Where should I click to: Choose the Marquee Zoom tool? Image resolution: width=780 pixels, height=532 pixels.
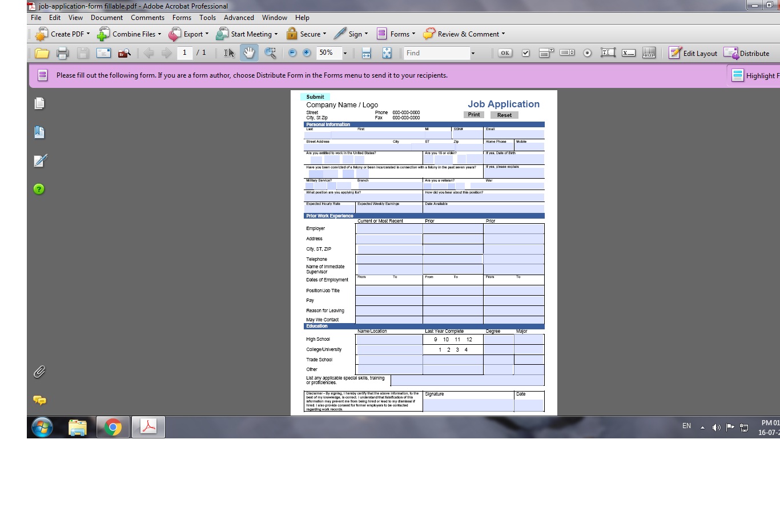[x=270, y=53]
